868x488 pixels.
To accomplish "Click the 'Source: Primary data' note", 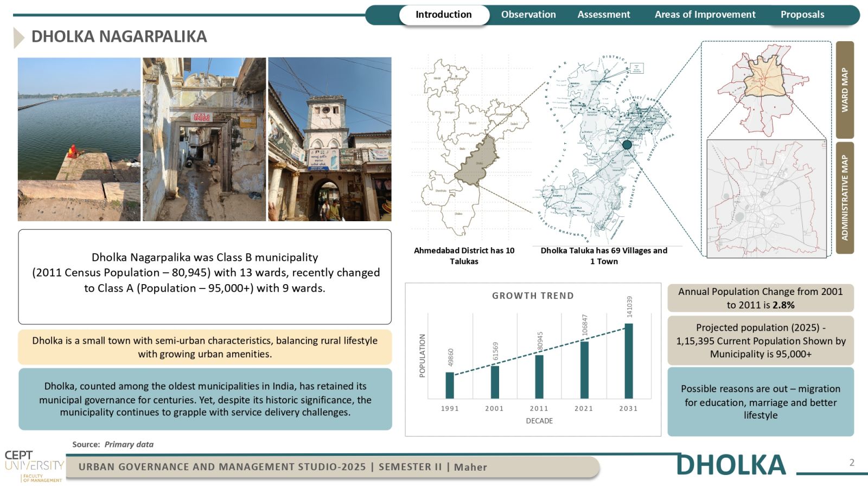I will coord(113,444).
